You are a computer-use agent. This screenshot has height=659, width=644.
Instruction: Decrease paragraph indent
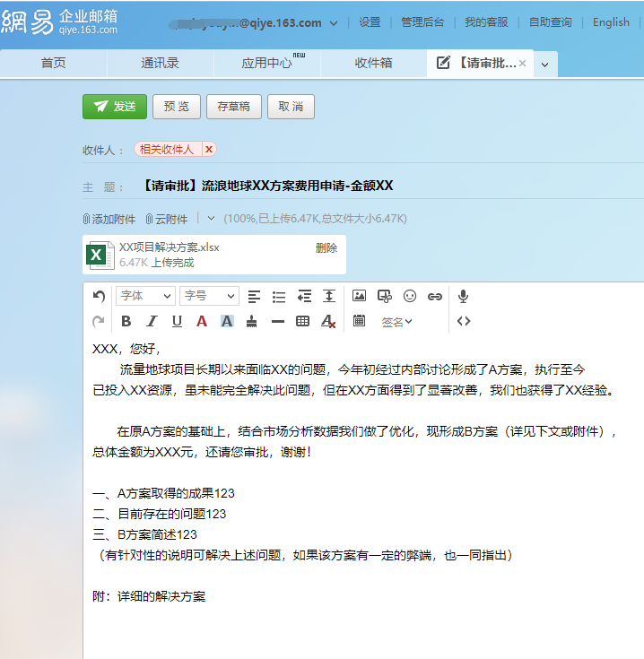[x=304, y=297]
